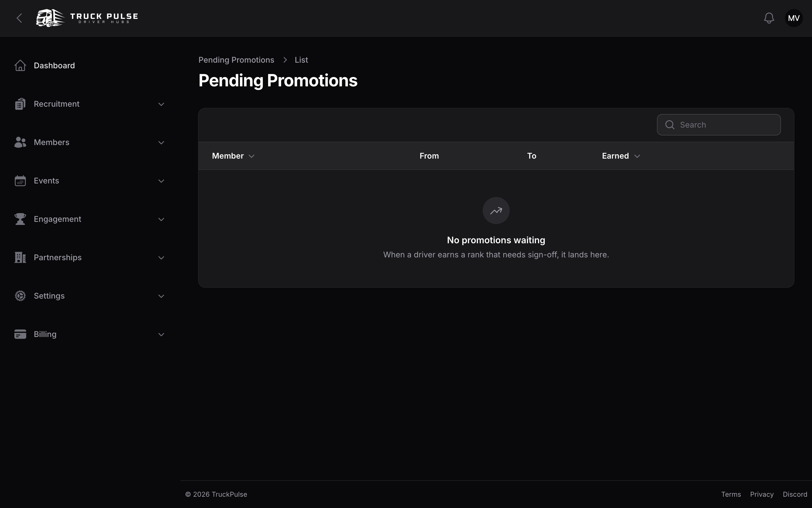Open the Privacy footer link
This screenshot has width=812, height=508.
tap(762, 494)
